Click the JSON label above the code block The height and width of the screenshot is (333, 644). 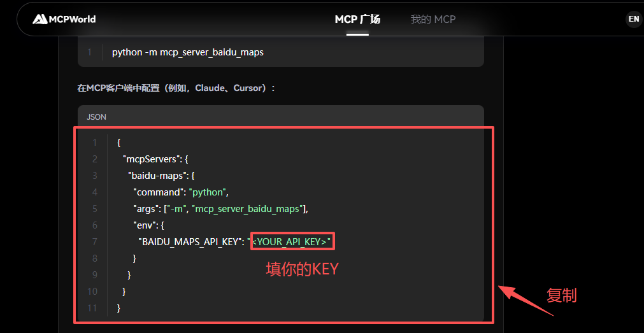(x=97, y=117)
